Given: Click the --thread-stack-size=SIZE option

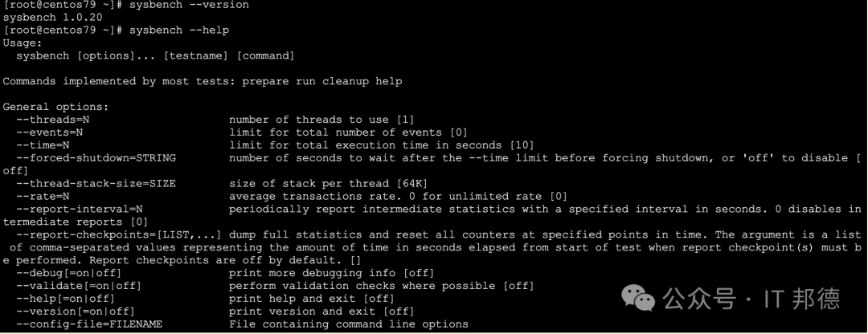Looking at the screenshot, I should [96, 183].
